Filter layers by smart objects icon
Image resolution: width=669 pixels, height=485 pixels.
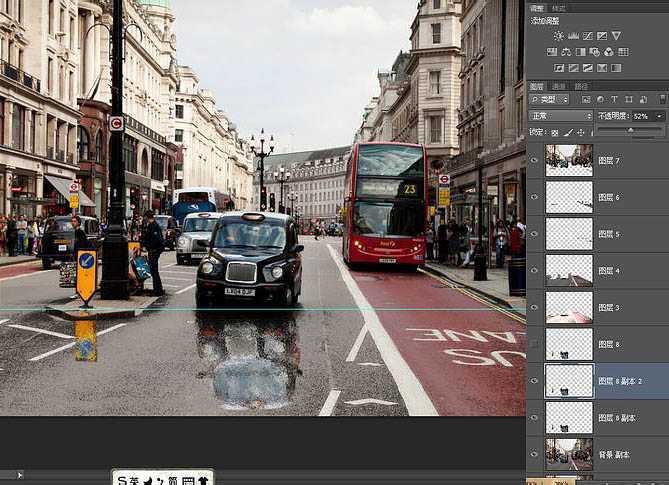coord(643,99)
